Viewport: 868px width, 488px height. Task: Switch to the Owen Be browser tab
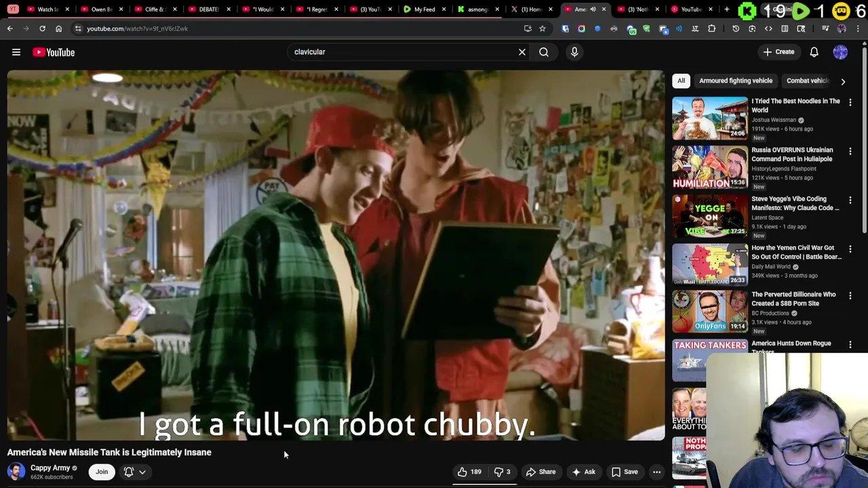pos(102,9)
